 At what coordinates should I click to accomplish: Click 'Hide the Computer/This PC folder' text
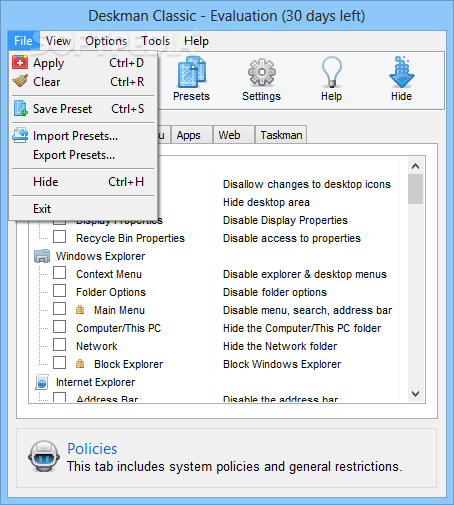pyautogui.click(x=302, y=328)
